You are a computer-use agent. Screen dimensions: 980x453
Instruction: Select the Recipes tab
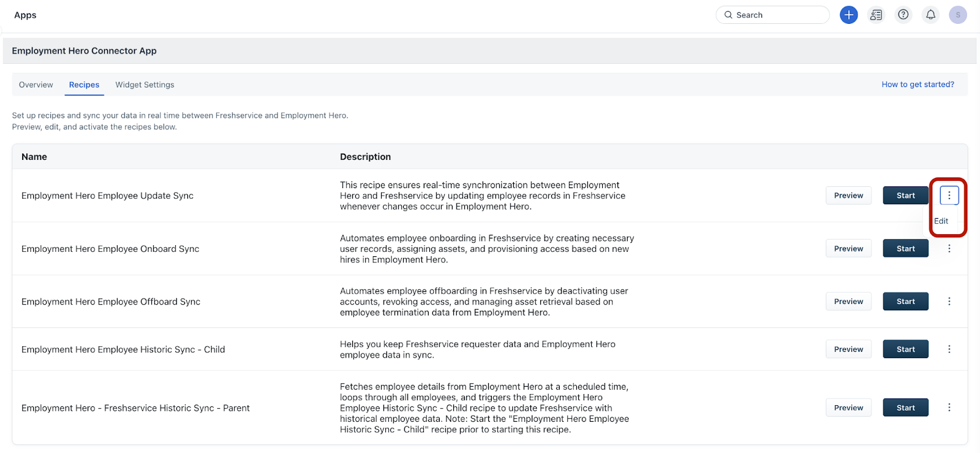(84, 85)
